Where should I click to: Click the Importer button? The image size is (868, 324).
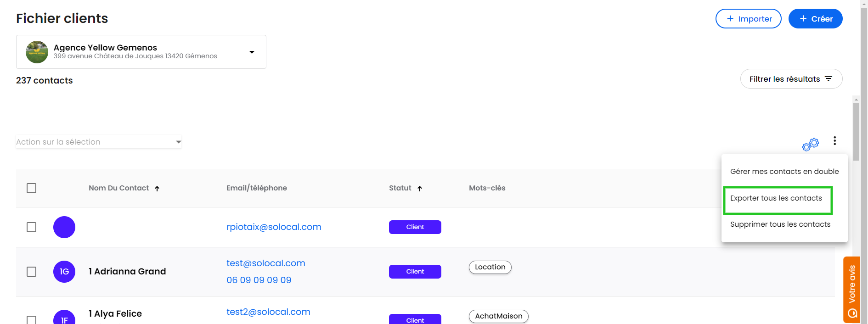(x=749, y=18)
